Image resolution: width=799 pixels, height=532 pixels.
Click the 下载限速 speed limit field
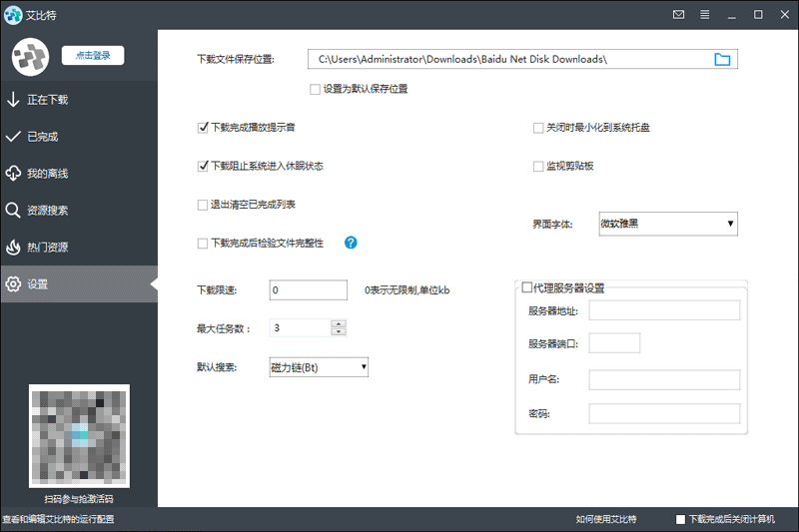point(309,290)
